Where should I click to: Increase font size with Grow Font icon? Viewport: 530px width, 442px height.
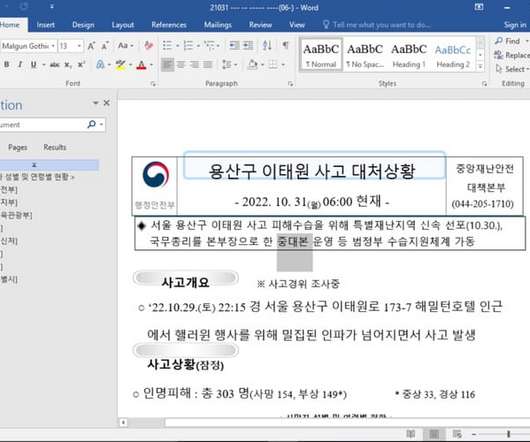point(91,46)
